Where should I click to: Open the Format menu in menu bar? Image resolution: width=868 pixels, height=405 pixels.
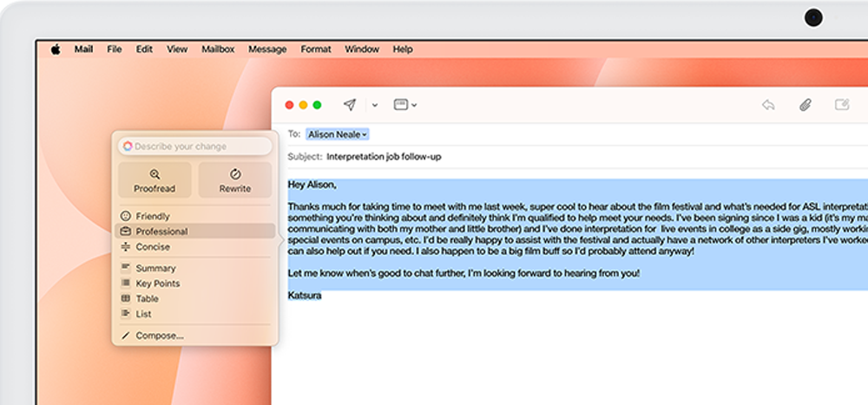click(x=315, y=49)
